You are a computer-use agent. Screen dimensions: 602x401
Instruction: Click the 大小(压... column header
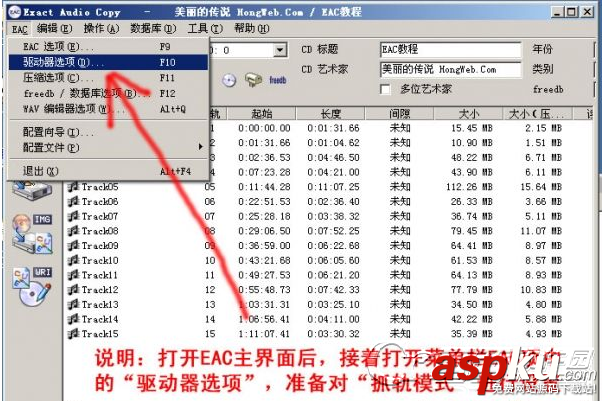point(538,114)
